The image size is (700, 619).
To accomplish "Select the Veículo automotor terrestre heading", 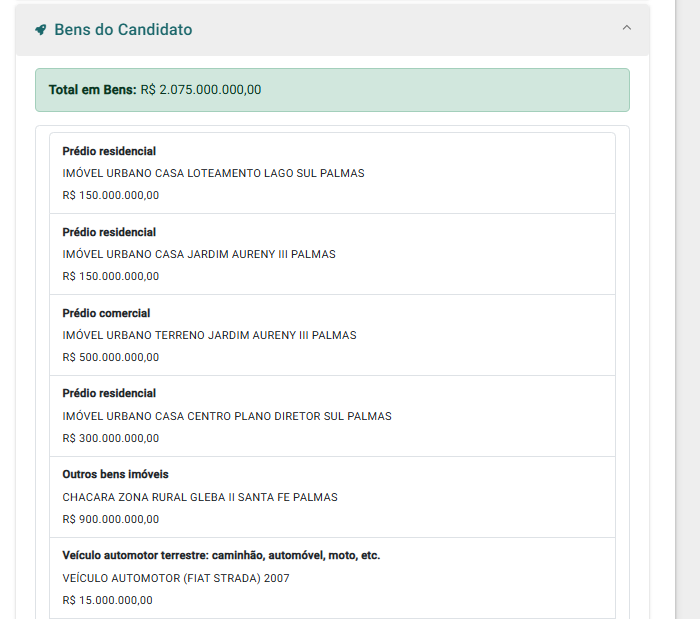I will click(221, 556).
